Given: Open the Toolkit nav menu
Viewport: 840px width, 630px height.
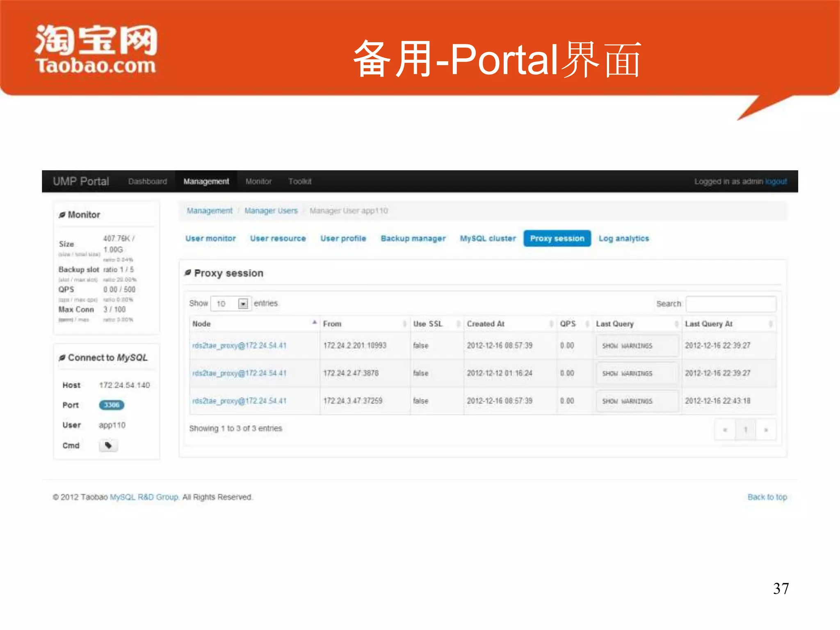Looking at the screenshot, I should (x=300, y=181).
